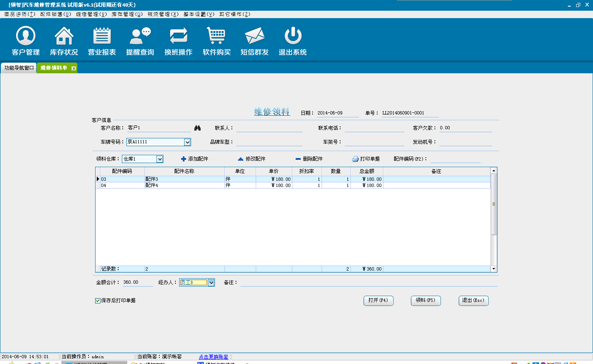Open 客户管理 customer management icon
This screenshot has width=593, height=364.
coord(26,36)
